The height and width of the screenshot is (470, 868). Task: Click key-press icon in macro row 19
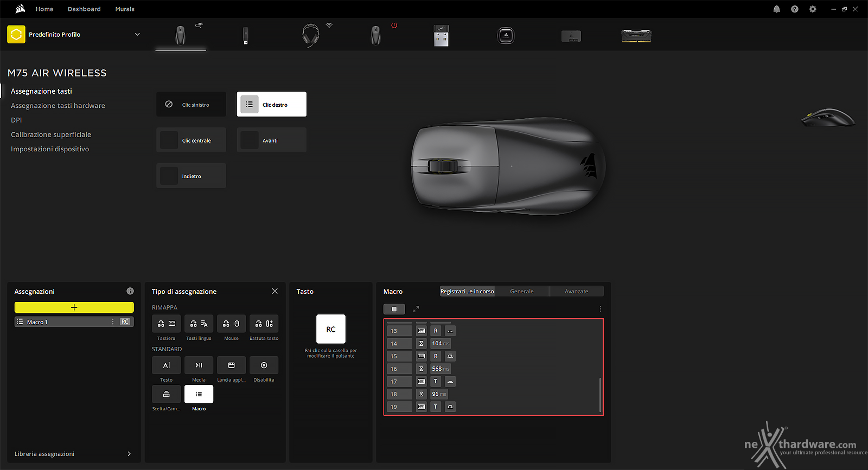[x=450, y=407]
